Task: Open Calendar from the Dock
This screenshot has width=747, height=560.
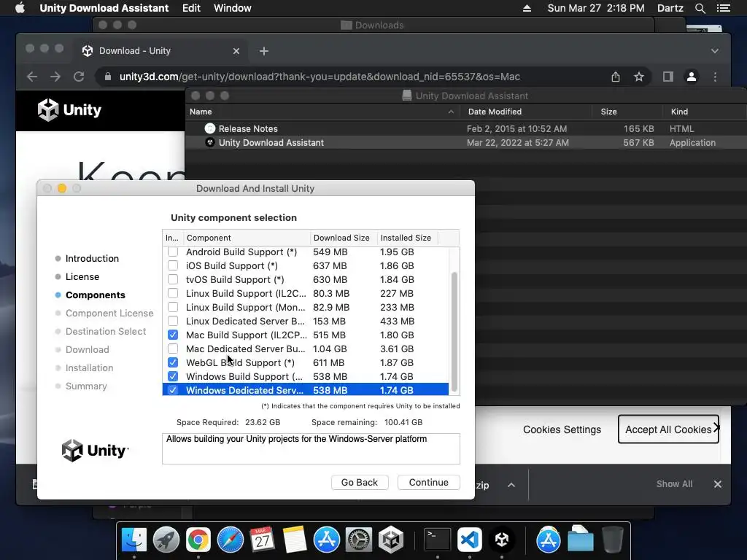Action: coord(263,540)
